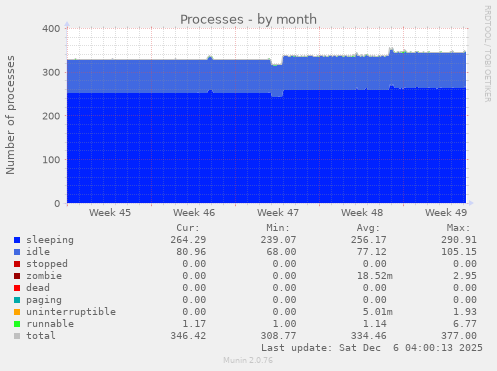
Task: Click runnable current value 1.17
Action: click(194, 324)
